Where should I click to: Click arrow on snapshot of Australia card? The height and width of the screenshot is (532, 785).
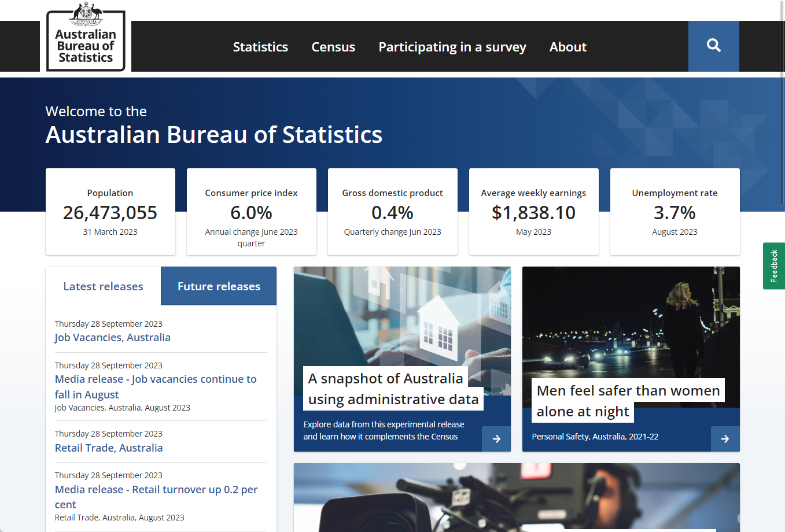496,439
